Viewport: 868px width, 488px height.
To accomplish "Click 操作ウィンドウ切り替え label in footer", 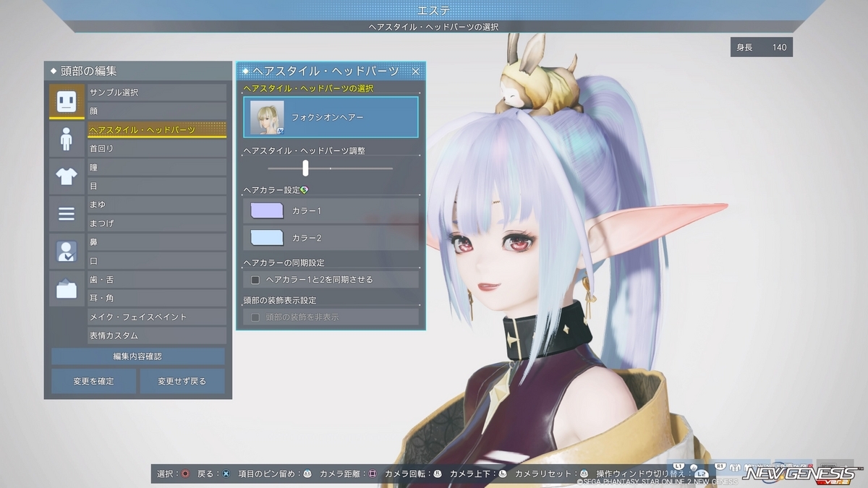I will coord(642,474).
